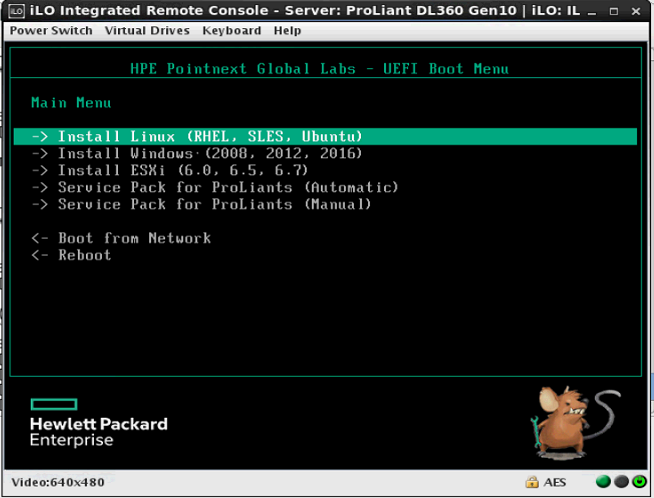This screenshot has height=498, width=654.
Task: Click the iLO window icon in title bar
Action: (x=17, y=11)
